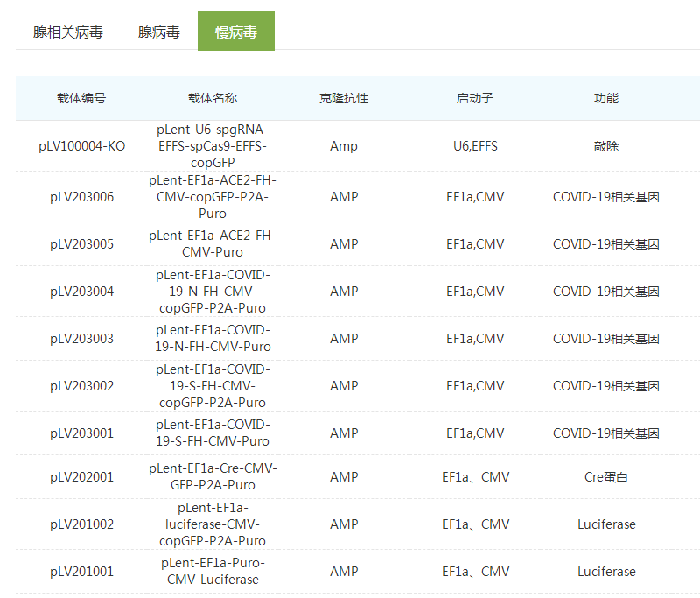Click name pLent-EF1a-Cre-CMV-GFP-P2A-Puro

pyautogui.click(x=213, y=477)
